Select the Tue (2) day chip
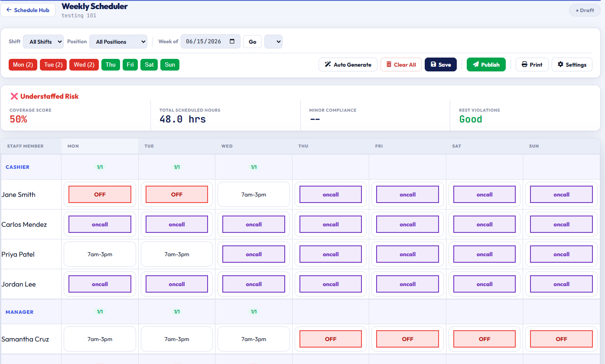The height and width of the screenshot is (364, 605). pyautogui.click(x=53, y=64)
